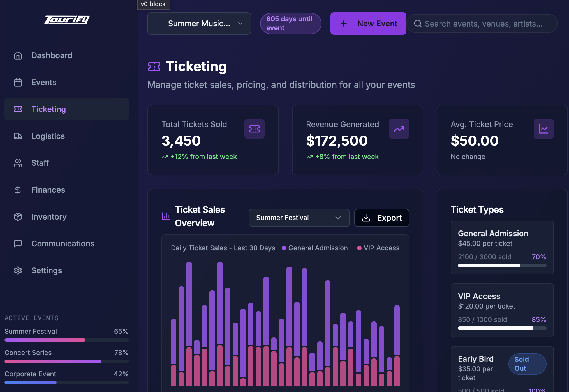Go to Communications page
This screenshot has width=569, height=392.
point(67,244)
